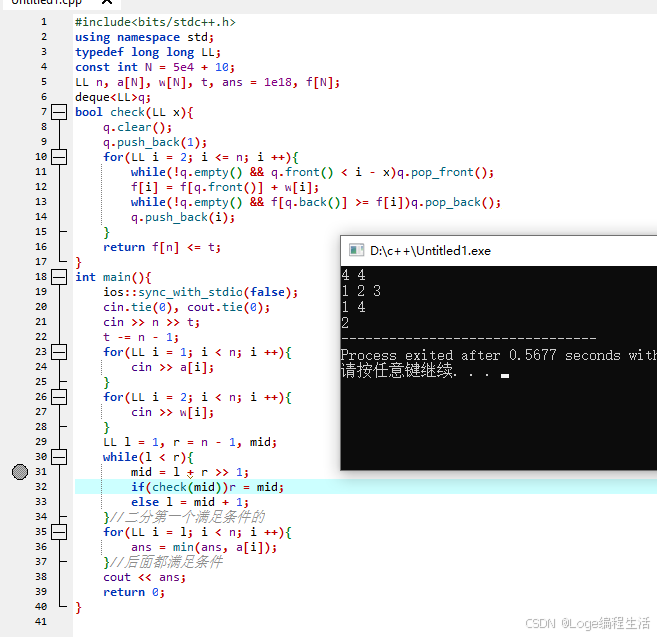Click 'cout << ans;' statement
The image size is (657, 637).
(144, 577)
